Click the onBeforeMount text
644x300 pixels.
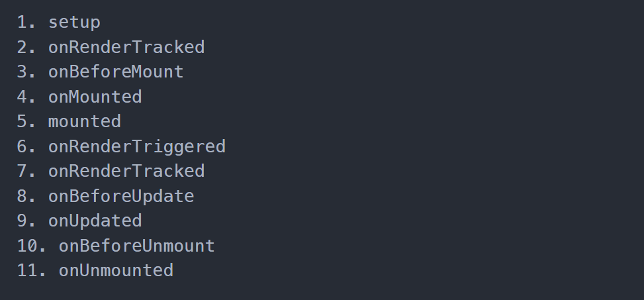116,72
